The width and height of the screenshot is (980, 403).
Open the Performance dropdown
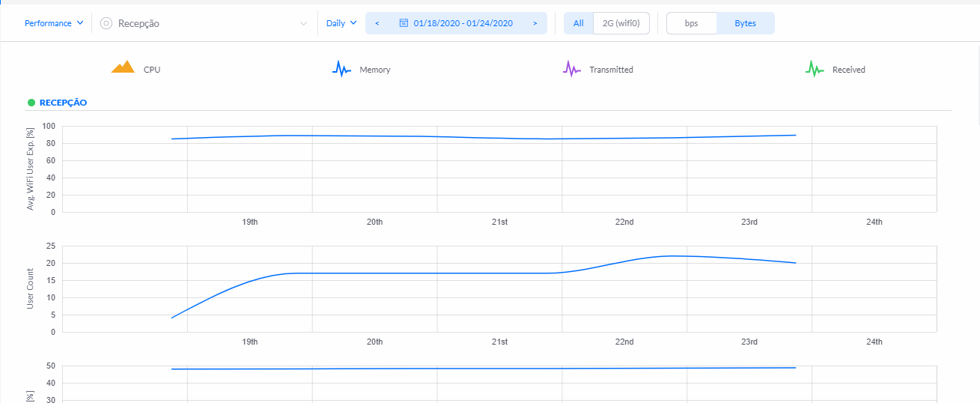click(54, 23)
